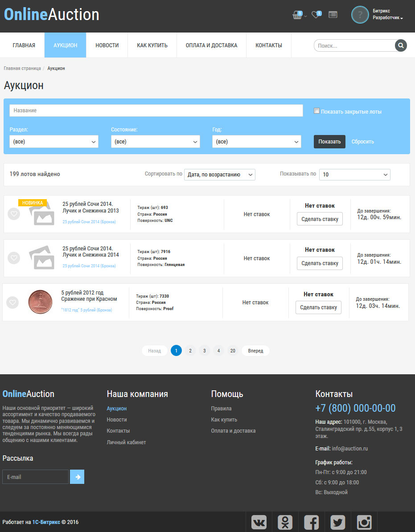This screenshot has height=532, width=415.
Task: Enable 'Показать закрытые лоты' checkbox
Action: tap(317, 111)
